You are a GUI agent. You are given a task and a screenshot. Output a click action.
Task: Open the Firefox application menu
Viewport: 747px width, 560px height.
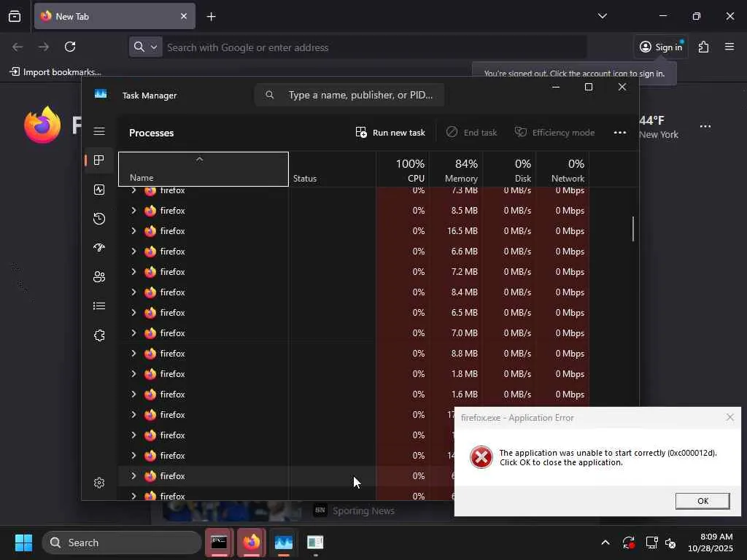click(x=729, y=47)
